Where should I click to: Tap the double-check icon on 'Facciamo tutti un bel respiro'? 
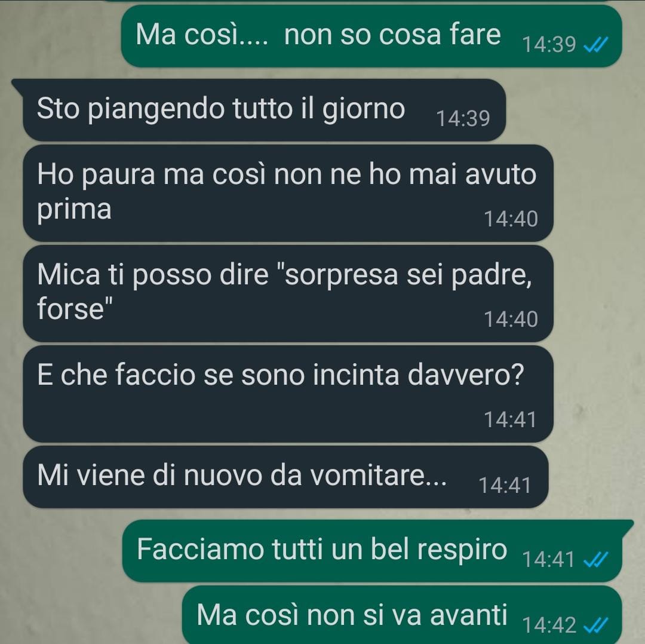click(x=596, y=560)
